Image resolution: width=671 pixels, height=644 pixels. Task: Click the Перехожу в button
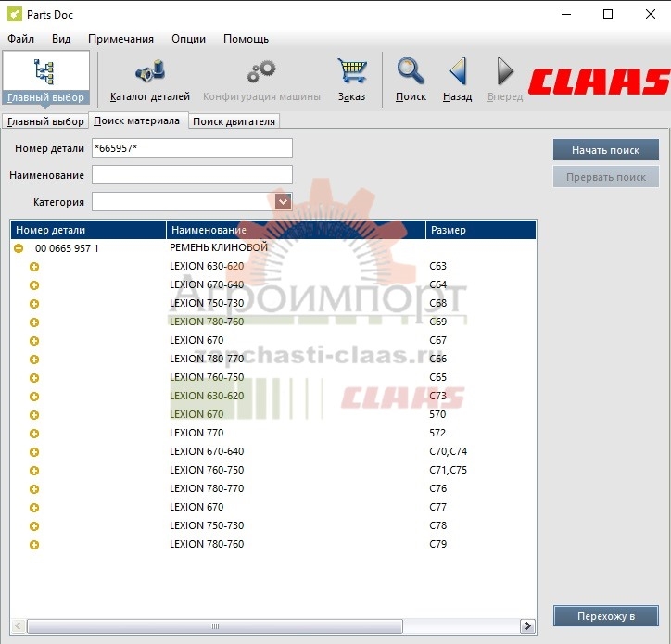pos(605,616)
